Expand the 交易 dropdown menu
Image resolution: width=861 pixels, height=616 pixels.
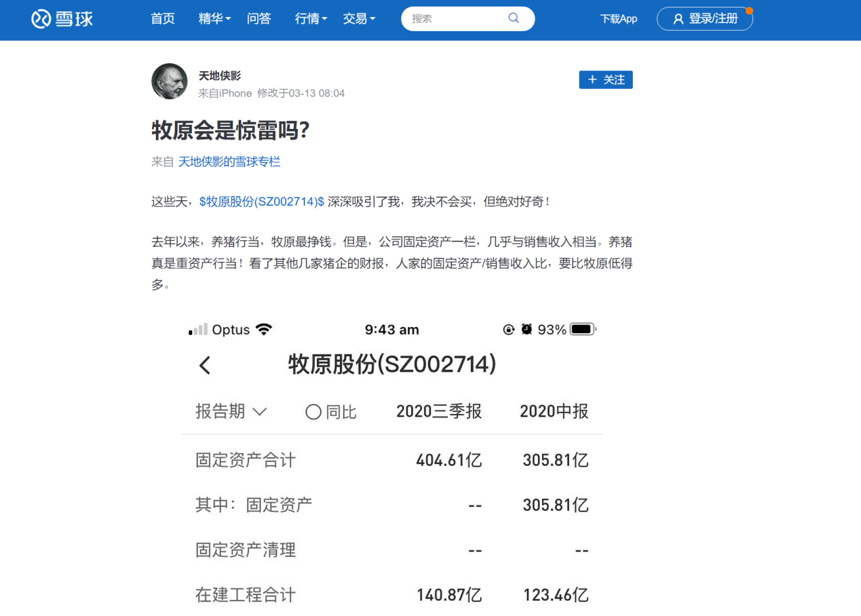(359, 19)
